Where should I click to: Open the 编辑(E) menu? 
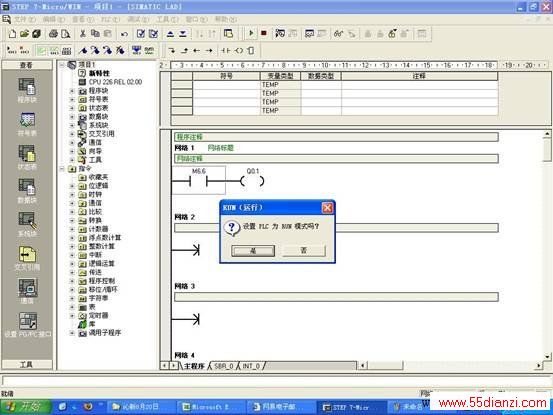click(x=54, y=19)
